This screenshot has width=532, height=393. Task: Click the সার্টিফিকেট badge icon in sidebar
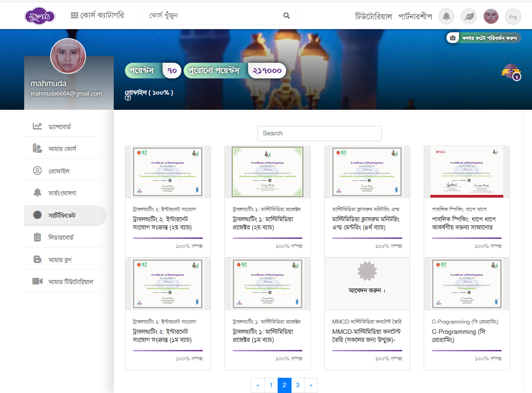click(37, 215)
